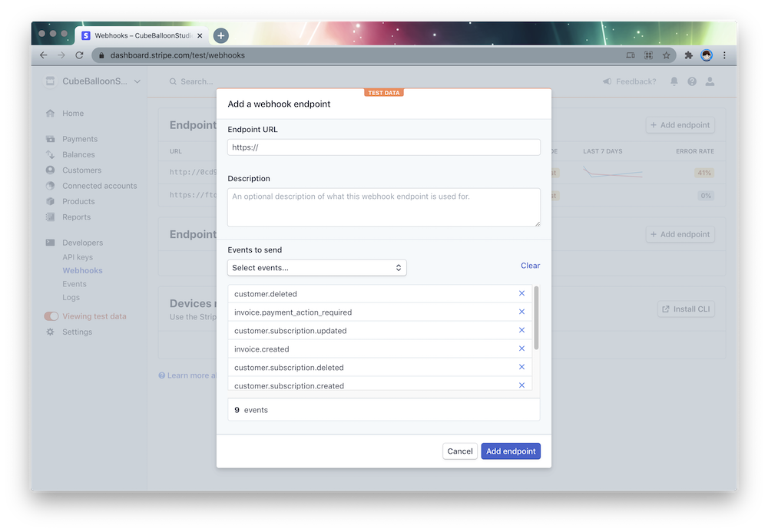Remove customer.subscription.created event

tap(521, 385)
